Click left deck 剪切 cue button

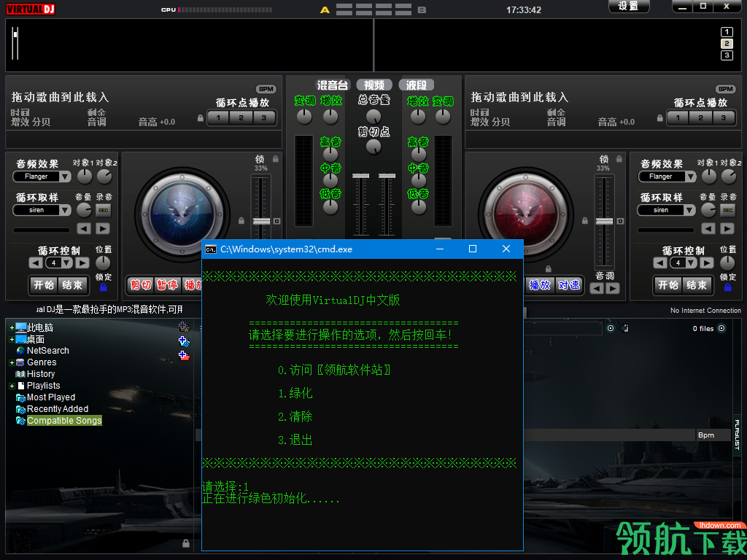pos(141,285)
